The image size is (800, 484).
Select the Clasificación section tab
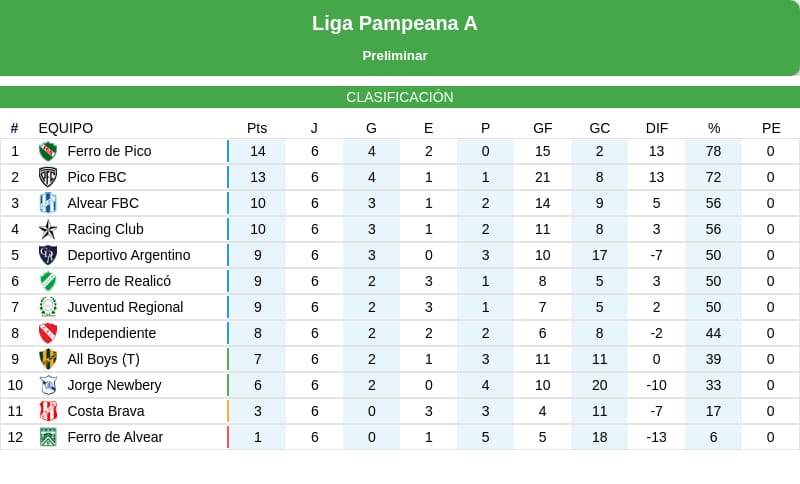click(400, 97)
